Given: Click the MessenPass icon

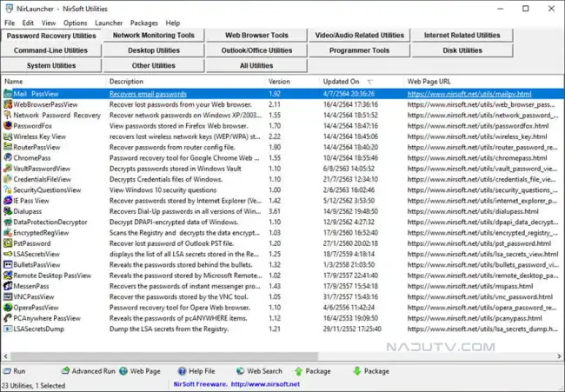Looking at the screenshot, I should [8, 286].
